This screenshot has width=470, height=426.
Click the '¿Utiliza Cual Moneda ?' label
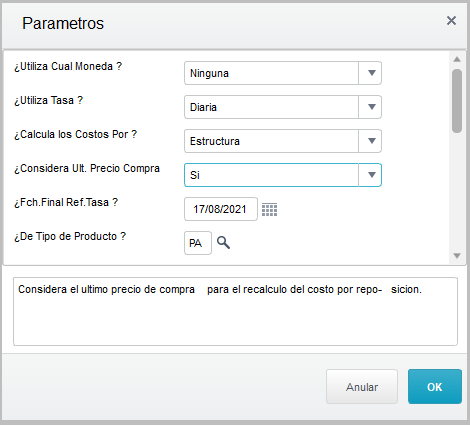(68, 66)
